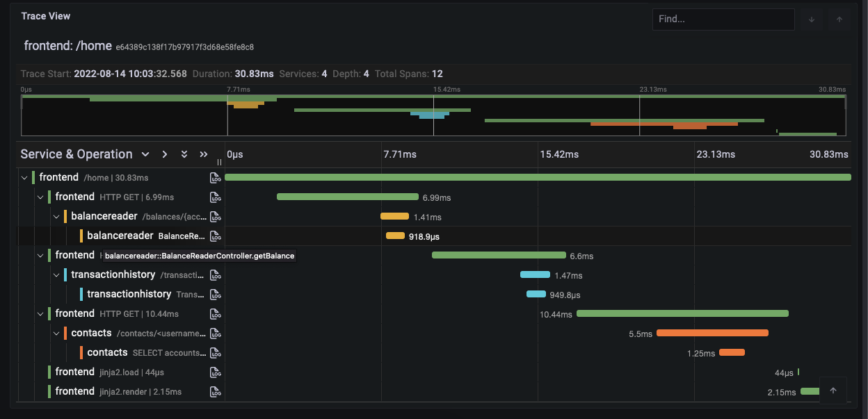The width and height of the screenshot is (868, 419).
Task: Click the log icon beside contacts SELECT accounts span
Action: click(216, 352)
